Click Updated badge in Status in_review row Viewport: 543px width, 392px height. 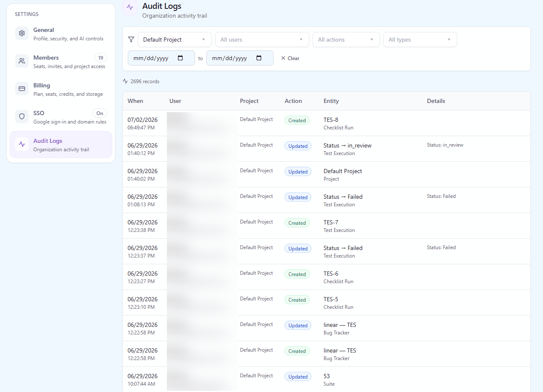298,146
